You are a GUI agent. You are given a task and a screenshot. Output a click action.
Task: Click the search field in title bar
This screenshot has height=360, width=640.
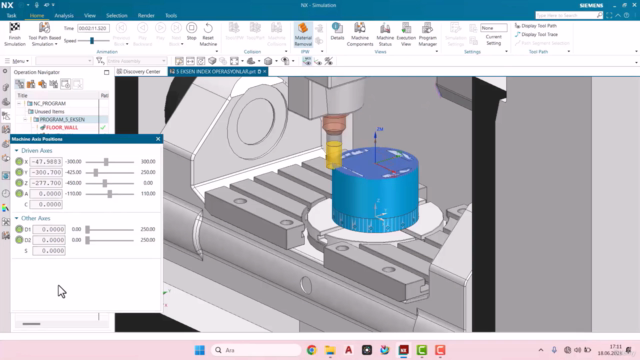569,15
